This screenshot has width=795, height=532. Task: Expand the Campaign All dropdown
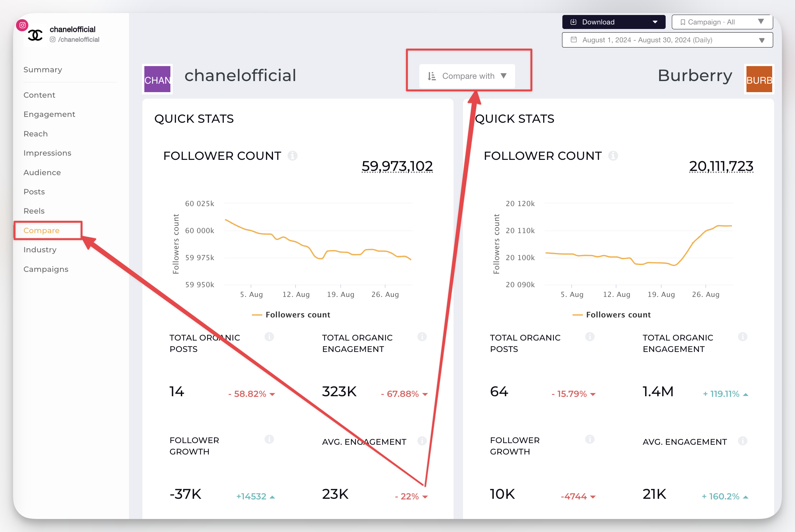[x=721, y=22]
